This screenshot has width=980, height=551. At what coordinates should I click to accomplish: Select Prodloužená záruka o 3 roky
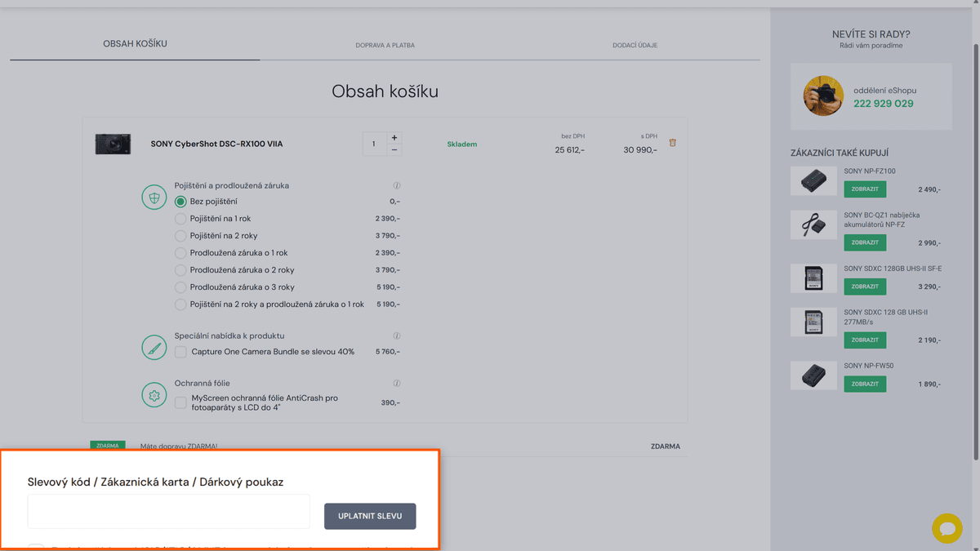tap(180, 287)
